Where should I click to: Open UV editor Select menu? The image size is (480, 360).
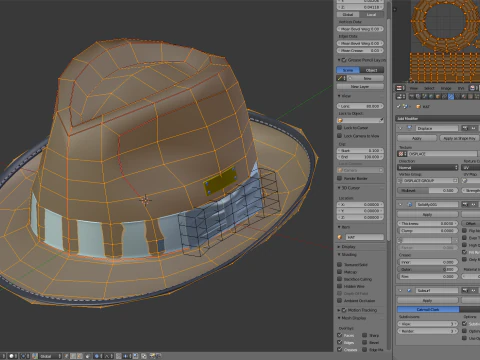[x=429, y=88]
